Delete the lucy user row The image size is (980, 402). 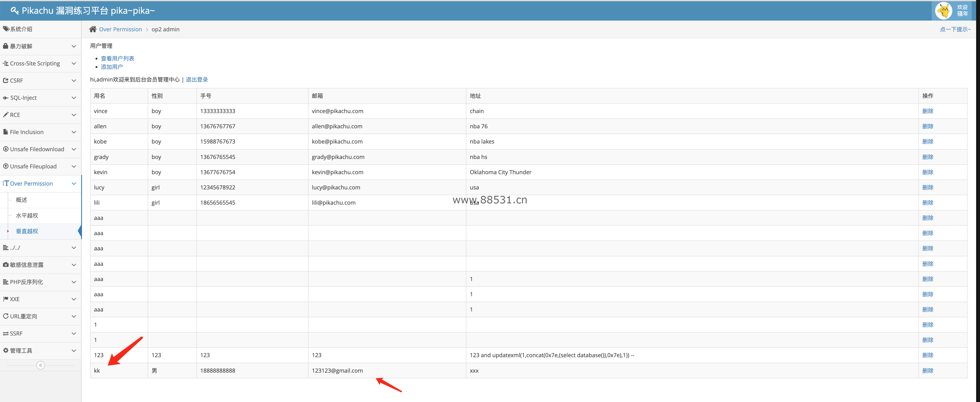[927, 187]
